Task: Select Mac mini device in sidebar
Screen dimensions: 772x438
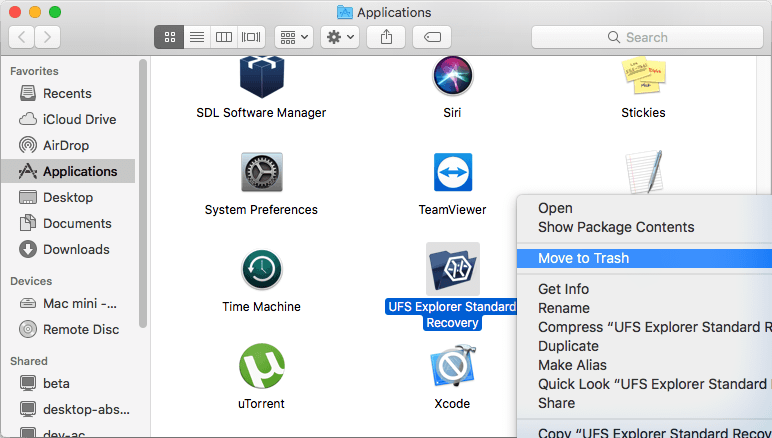Action: 68,304
